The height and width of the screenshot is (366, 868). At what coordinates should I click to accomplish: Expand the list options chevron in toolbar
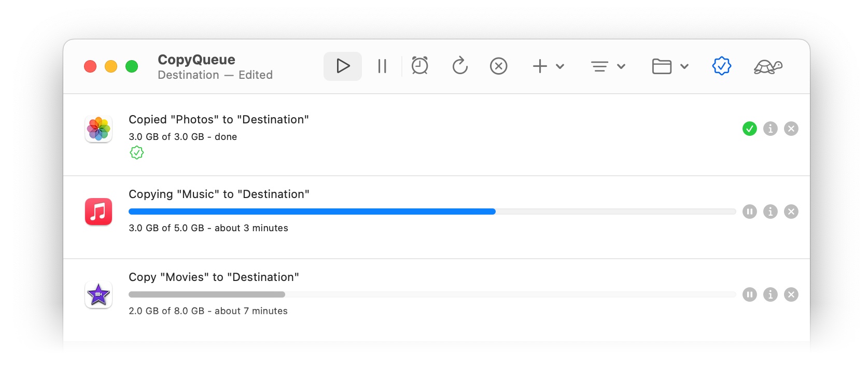pos(621,66)
